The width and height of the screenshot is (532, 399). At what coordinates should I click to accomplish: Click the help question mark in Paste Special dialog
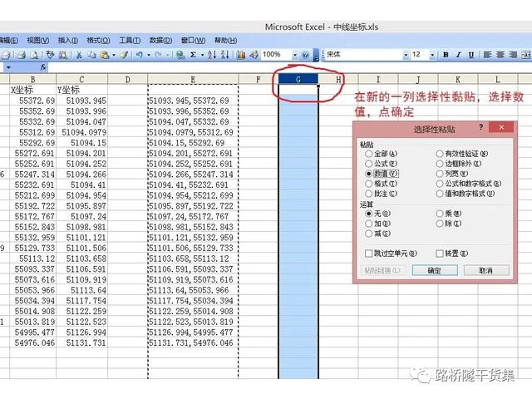click(x=481, y=127)
